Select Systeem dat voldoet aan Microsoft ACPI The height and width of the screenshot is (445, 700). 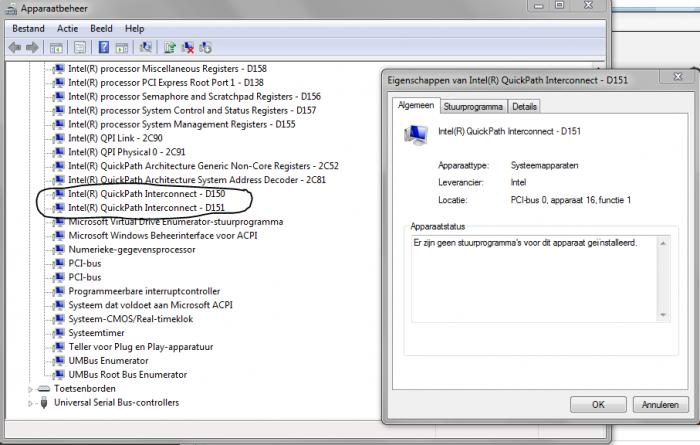150,305
